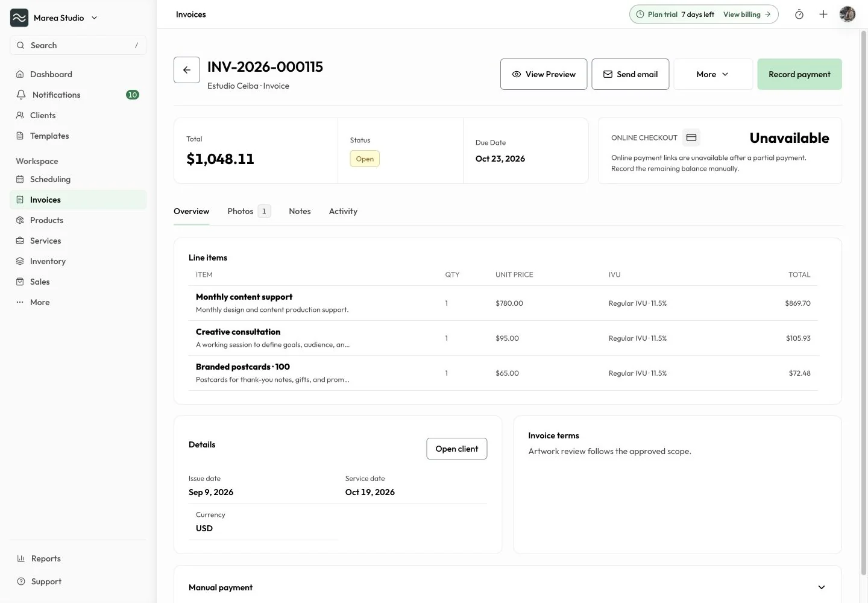Click the Clients people icon

tap(20, 115)
